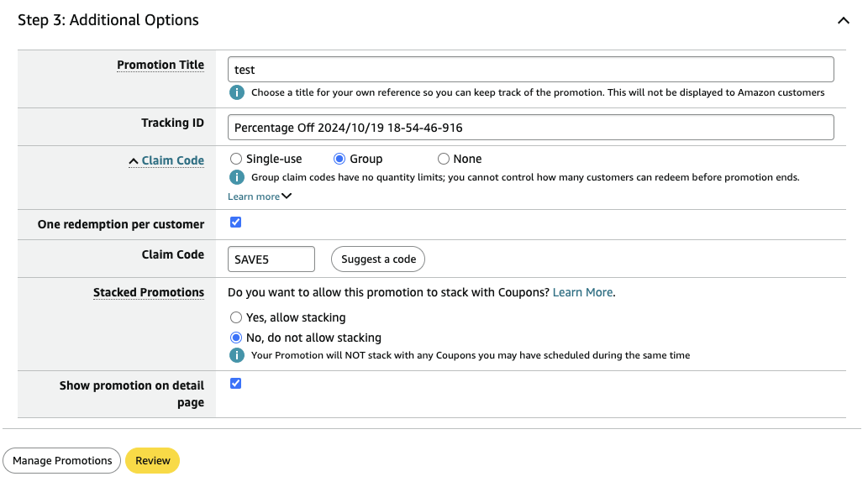Expand the Learn more dropdown arrow

pos(287,196)
